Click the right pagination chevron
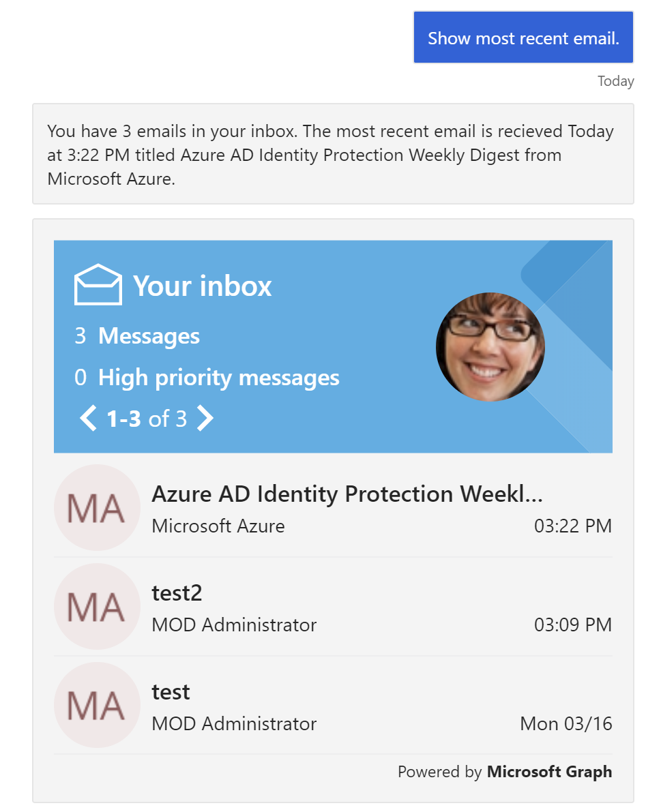Viewport: 661px width, 812px height. pos(205,419)
